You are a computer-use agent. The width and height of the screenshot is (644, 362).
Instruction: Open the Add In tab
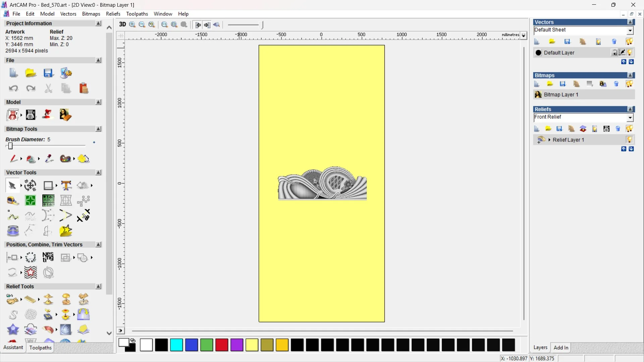click(x=561, y=348)
